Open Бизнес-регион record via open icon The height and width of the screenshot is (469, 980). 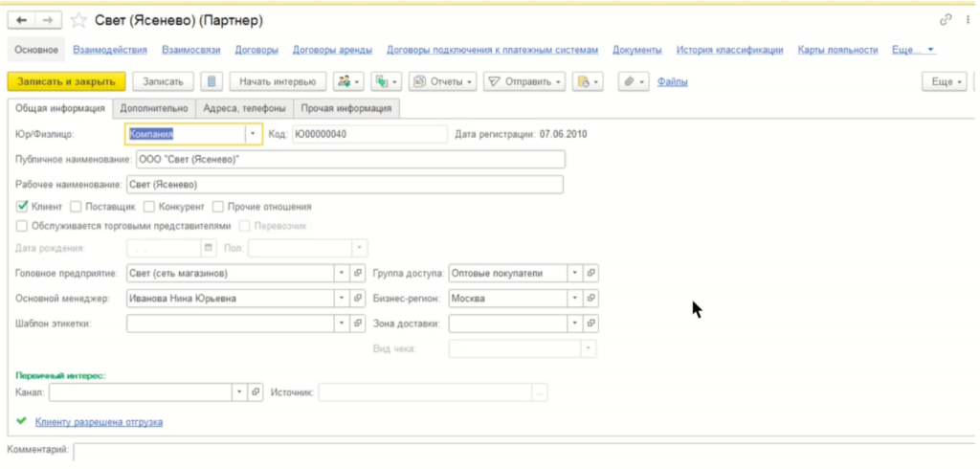591,299
